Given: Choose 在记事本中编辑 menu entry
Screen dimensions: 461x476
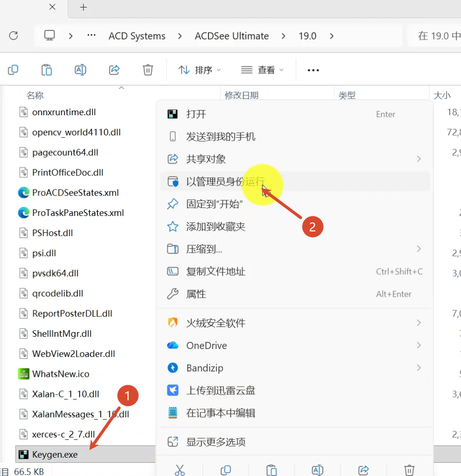Looking at the screenshot, I should click(294, 413).
